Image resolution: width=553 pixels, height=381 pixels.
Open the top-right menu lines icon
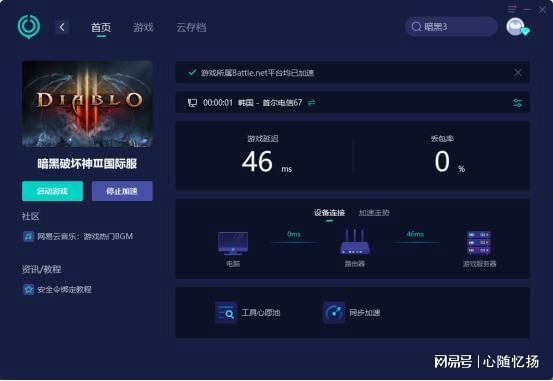pyautogui.click(x=512, y=9)
